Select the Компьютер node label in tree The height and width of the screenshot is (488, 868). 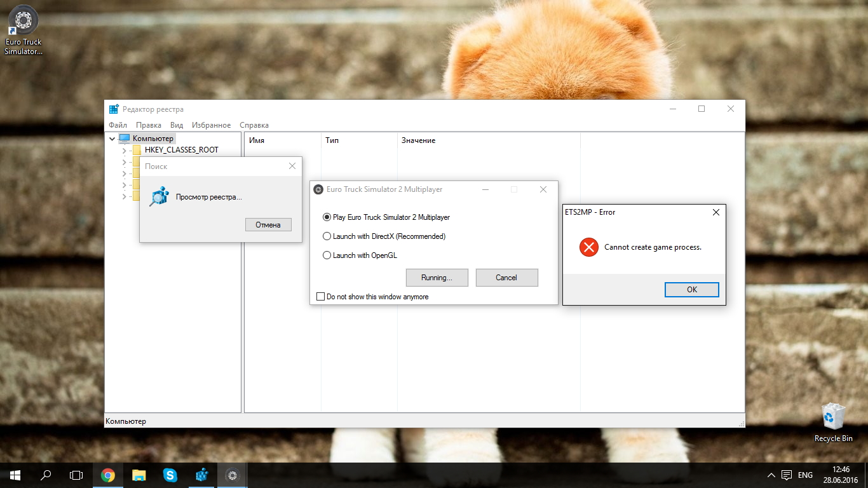153,139
